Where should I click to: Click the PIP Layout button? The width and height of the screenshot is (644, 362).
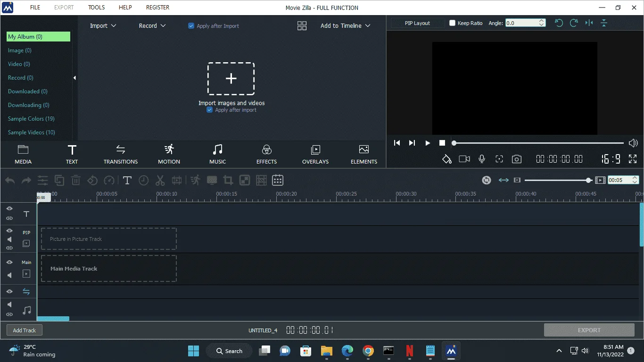point(418,23)
